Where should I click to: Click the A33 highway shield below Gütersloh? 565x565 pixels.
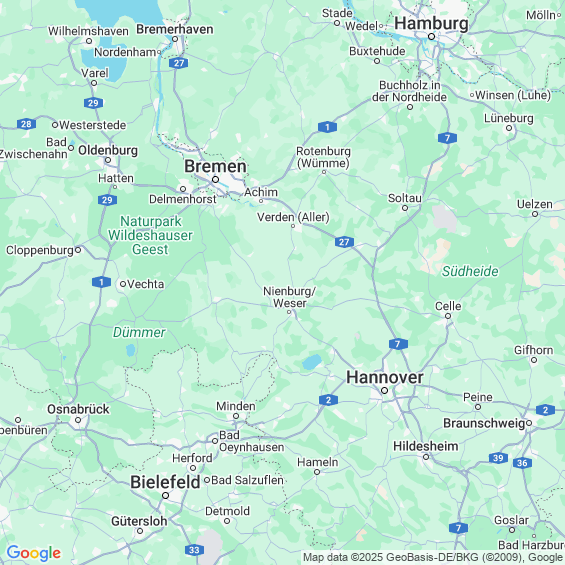[194, 550]
